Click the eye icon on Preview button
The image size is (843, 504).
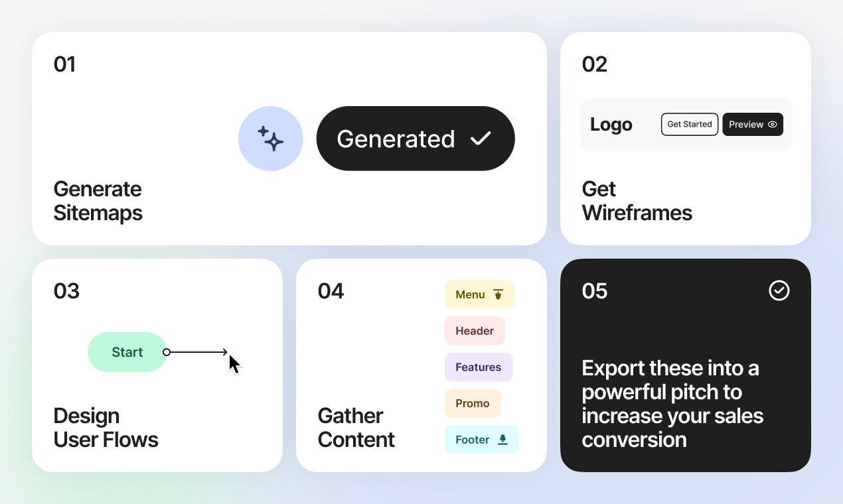[772, 125]
